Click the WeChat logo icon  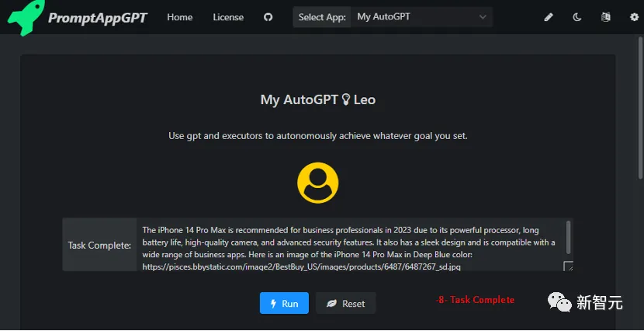[559, 301]
